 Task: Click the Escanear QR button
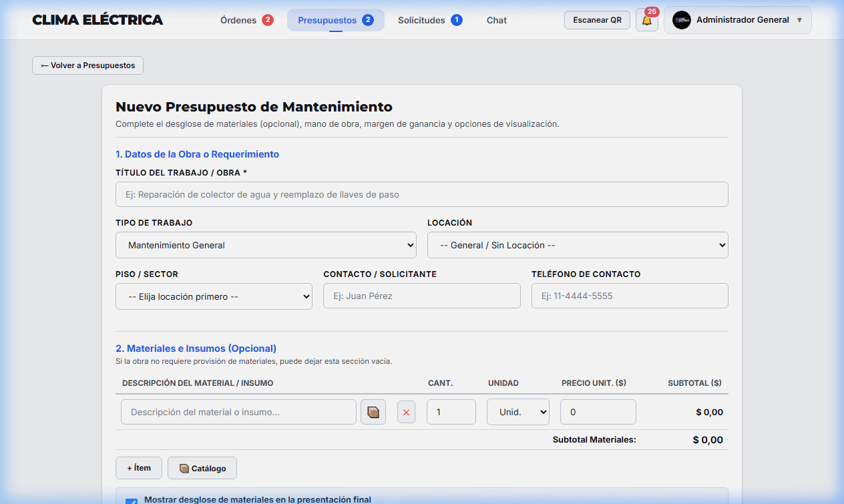[x=597, y=20]
